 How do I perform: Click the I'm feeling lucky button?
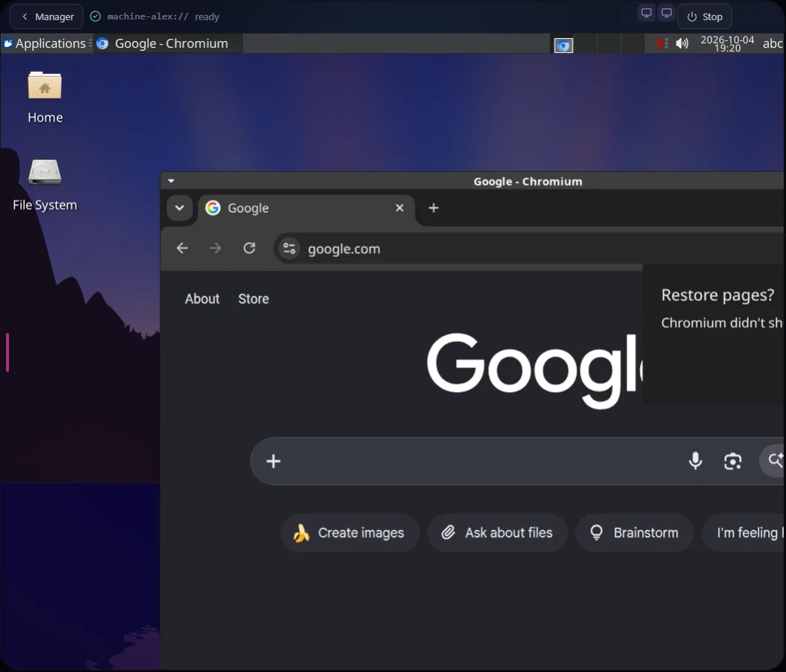point(744,532)
